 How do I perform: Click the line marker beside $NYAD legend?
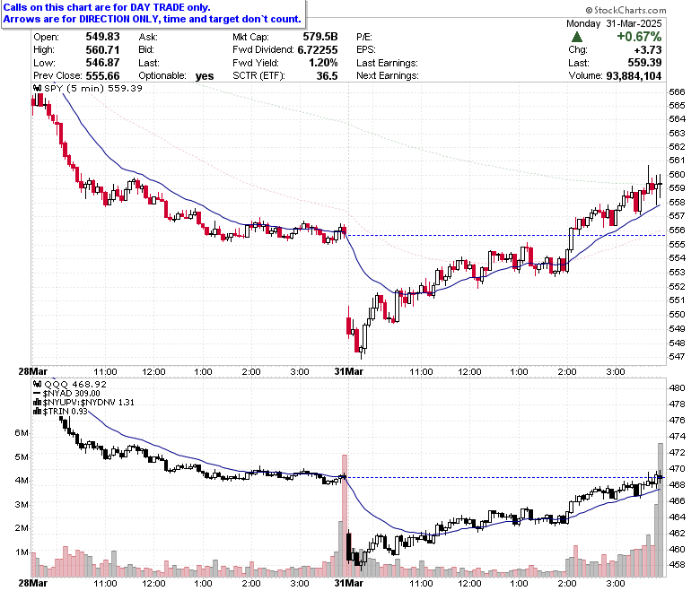[38, 394]
